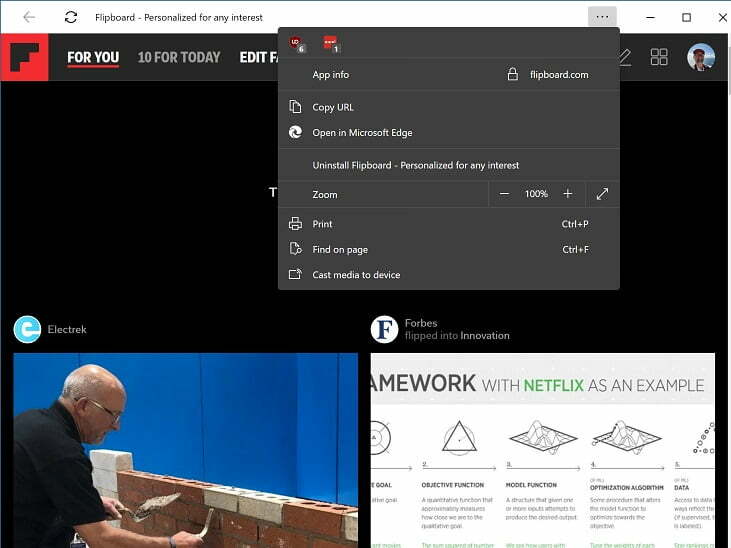
Task: Click the Electrek publisher logo
Action: pos(27,329)
